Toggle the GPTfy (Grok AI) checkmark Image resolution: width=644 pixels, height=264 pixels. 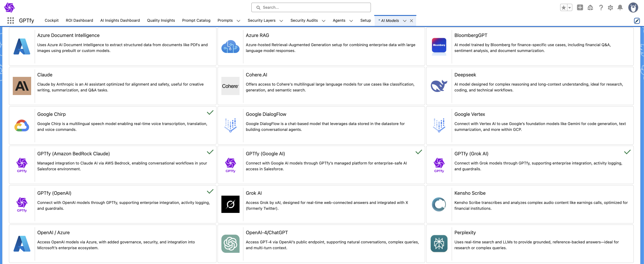627,152
